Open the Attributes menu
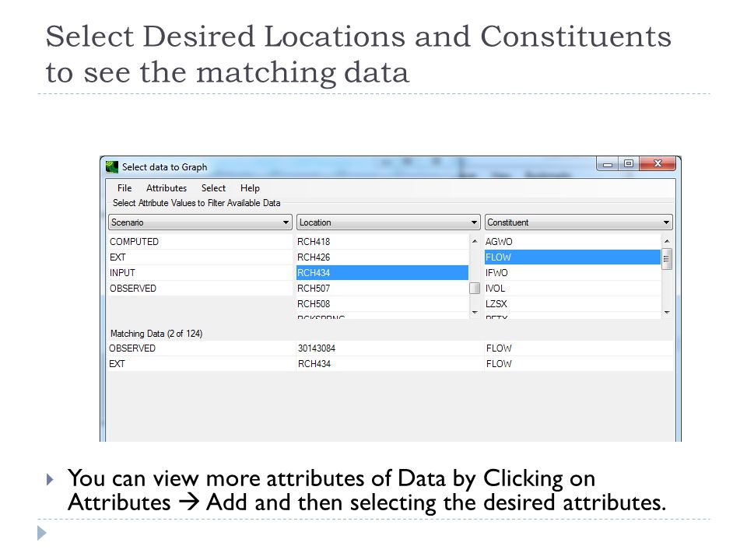Viewport: 747px width, 560px height. pyautogui.click(x=167, y=188)
